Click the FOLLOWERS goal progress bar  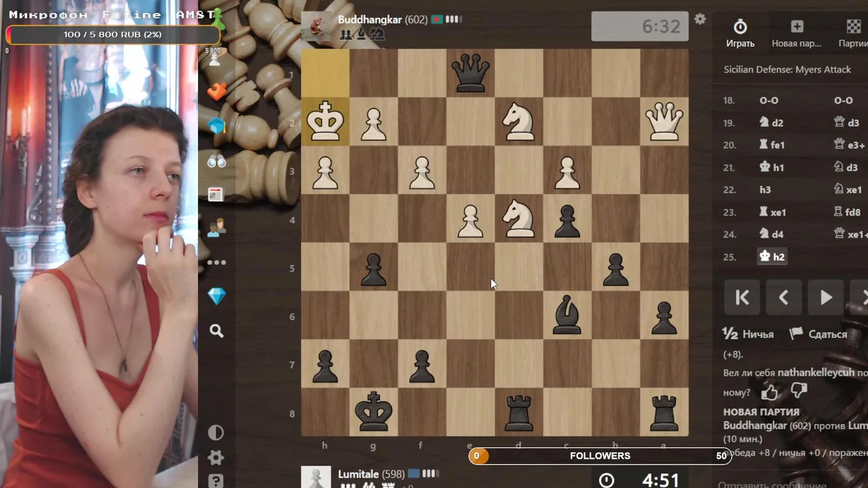point(599,456)
